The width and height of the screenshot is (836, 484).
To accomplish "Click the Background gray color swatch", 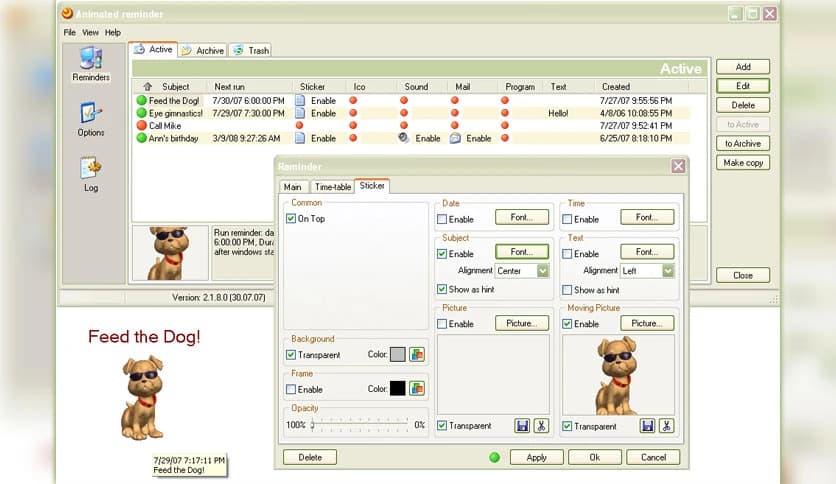I will [398, 354].
